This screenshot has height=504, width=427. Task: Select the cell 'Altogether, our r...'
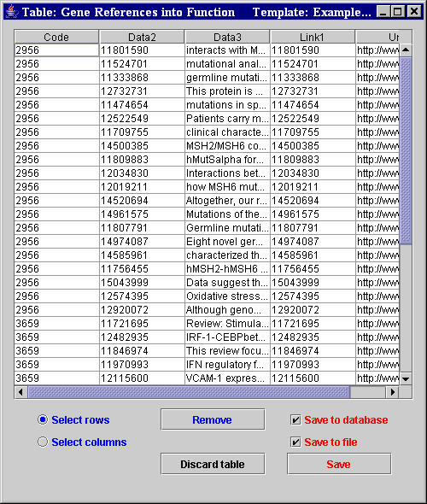(227, 201)
